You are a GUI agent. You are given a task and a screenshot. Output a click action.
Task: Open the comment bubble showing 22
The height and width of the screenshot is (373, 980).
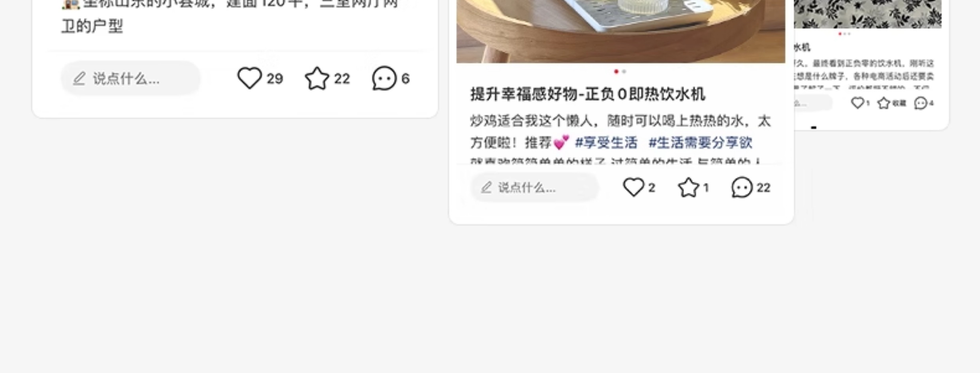click(x=742, y=187)
